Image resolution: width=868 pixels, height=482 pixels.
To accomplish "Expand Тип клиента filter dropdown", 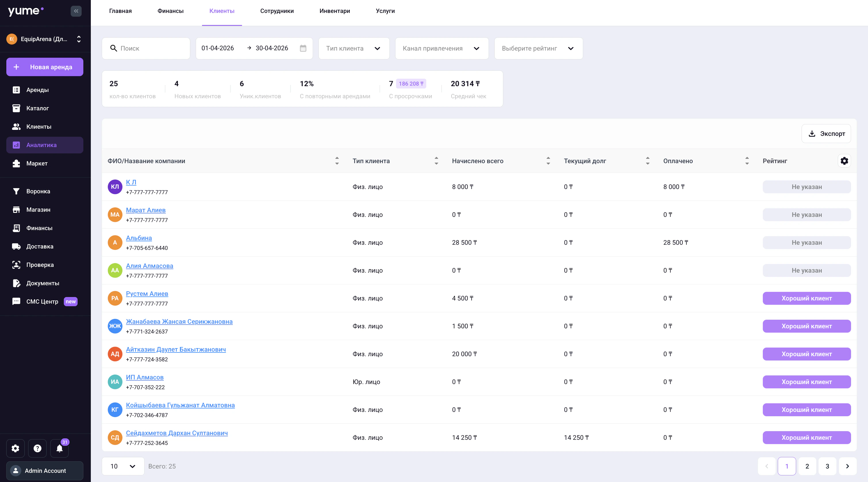I will point(354,49).
